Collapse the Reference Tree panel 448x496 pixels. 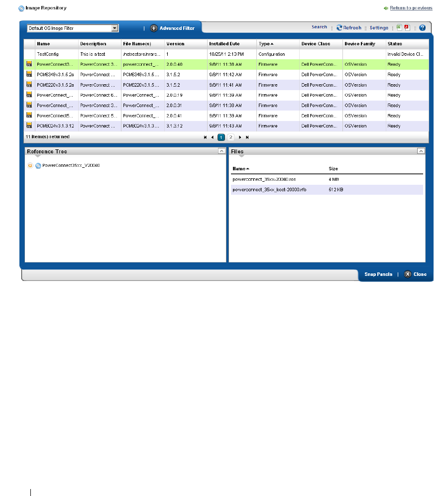(222, 151)
